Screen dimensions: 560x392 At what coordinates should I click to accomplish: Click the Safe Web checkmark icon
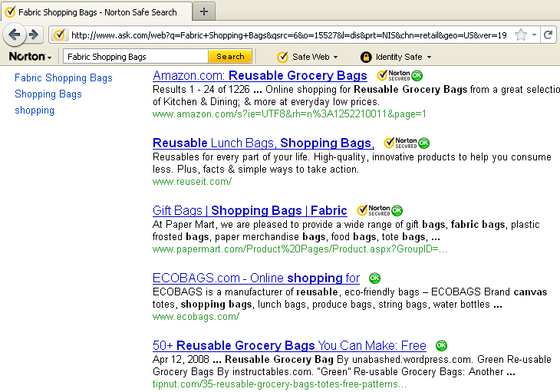282,57
